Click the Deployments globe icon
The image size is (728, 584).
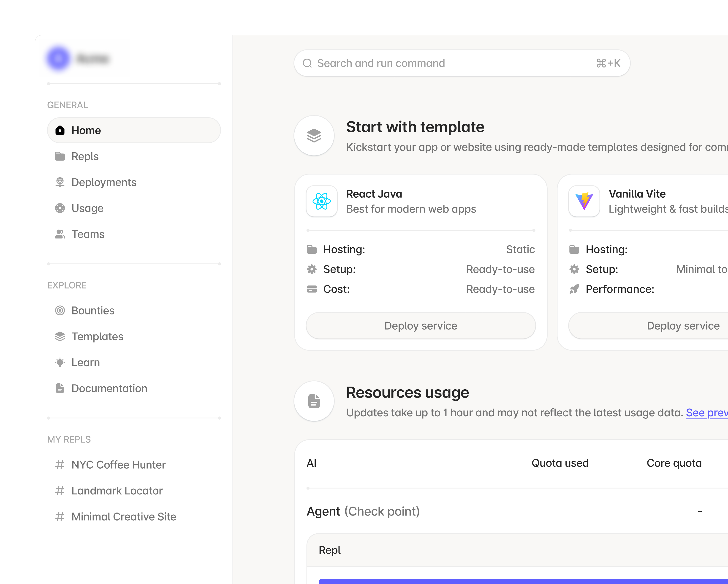coord(60,182)
